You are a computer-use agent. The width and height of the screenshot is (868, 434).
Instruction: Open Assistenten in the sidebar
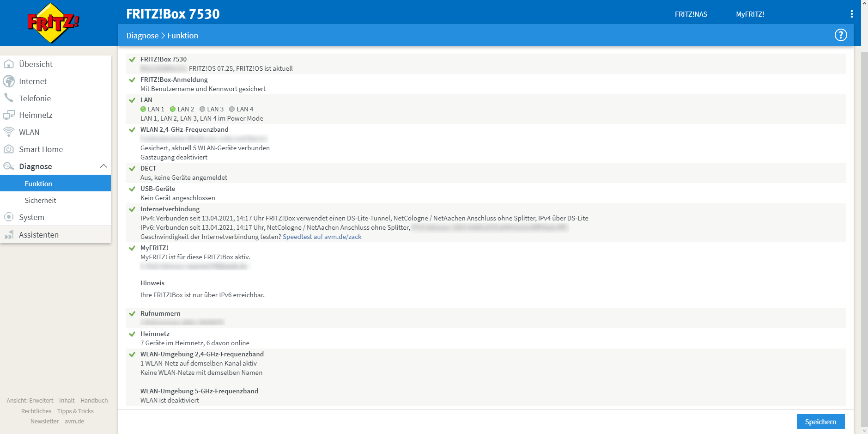tap(55, 235)
